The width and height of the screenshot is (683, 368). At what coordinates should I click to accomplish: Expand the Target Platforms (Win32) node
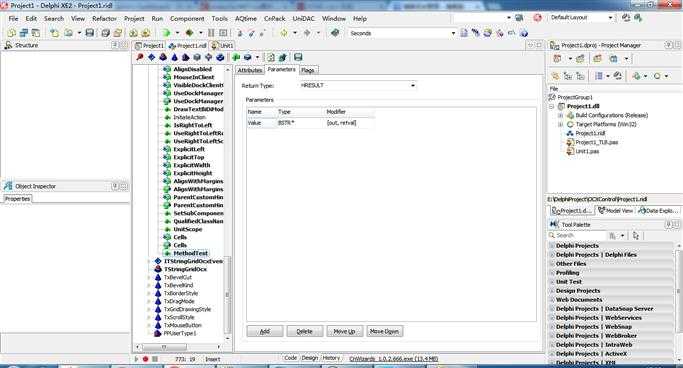561,125
